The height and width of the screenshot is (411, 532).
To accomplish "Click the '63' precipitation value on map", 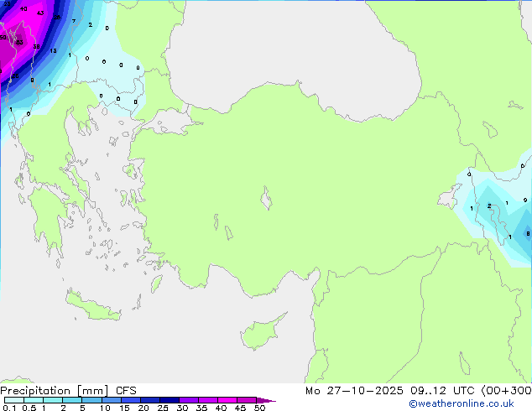I will coord(19,43).
